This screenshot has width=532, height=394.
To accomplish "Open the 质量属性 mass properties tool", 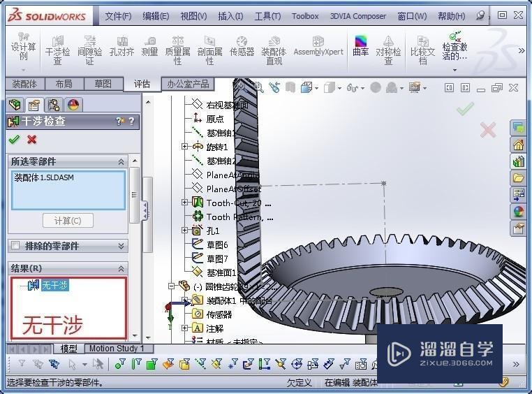I will coord(178,51).
